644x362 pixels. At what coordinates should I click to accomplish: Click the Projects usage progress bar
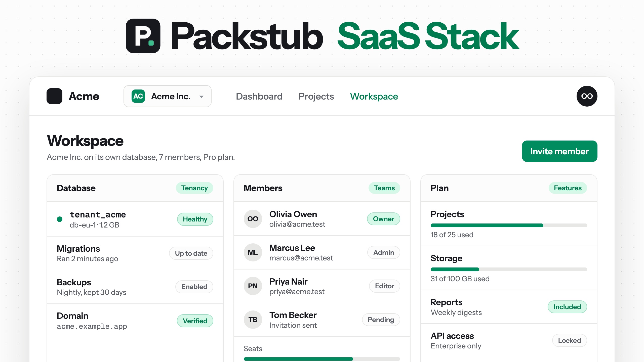(x=509, y=225)
